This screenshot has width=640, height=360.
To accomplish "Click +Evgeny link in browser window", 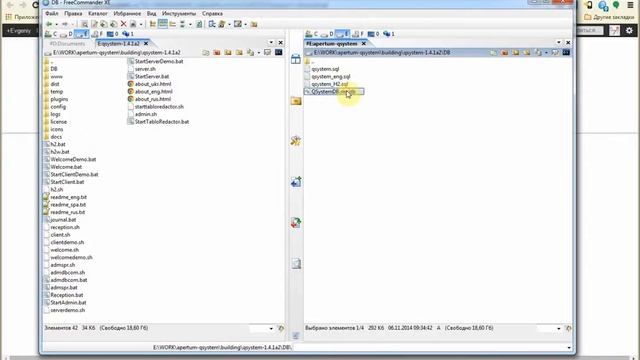I will (19, 31).
